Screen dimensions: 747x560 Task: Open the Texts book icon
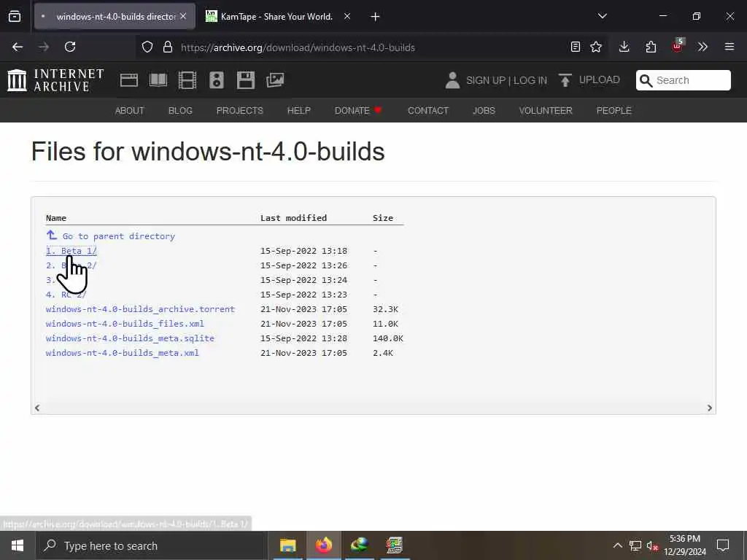coord(158,80)
